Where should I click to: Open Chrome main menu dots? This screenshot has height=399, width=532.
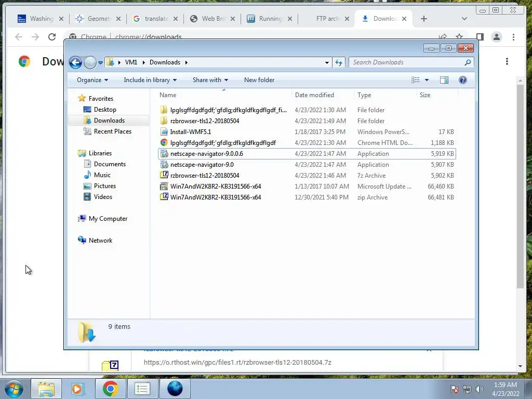514,37
